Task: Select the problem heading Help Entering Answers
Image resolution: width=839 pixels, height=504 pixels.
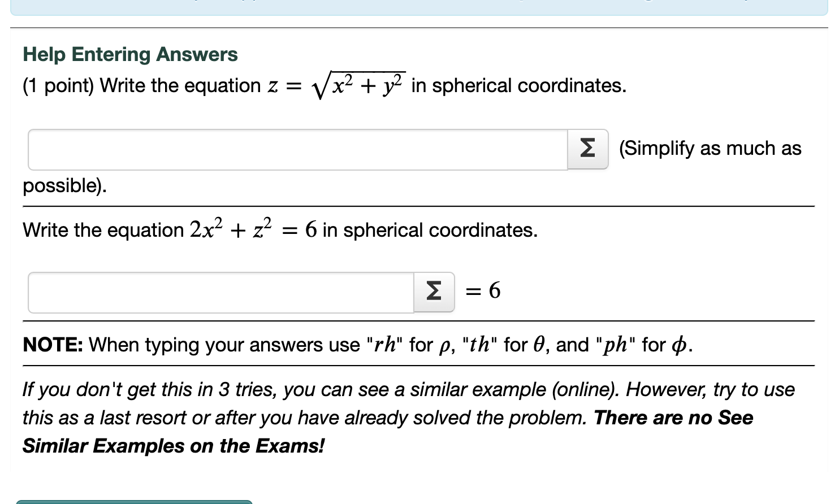Action: (x=129, y=54)
